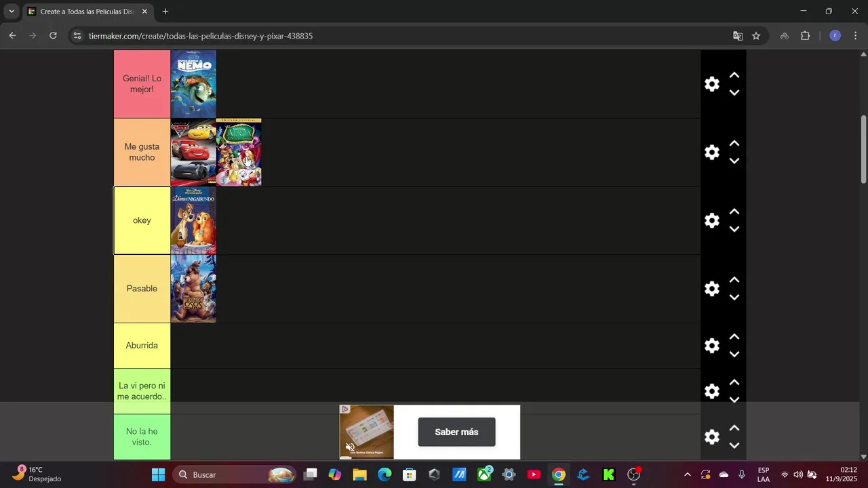Reload the TierMaker page
868x488 pixels.
(x=53, y=36)
